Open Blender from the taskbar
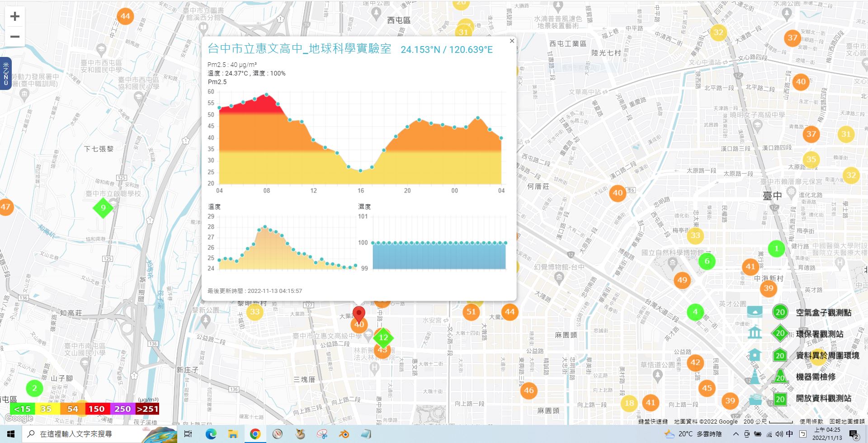This screenshot has height=443, width=868. coord(344,434)
